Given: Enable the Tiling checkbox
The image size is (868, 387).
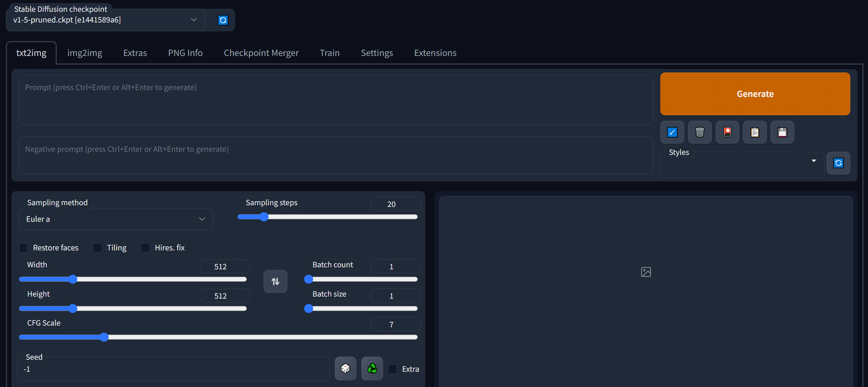Looking at the screenshot, I should 97,248.
